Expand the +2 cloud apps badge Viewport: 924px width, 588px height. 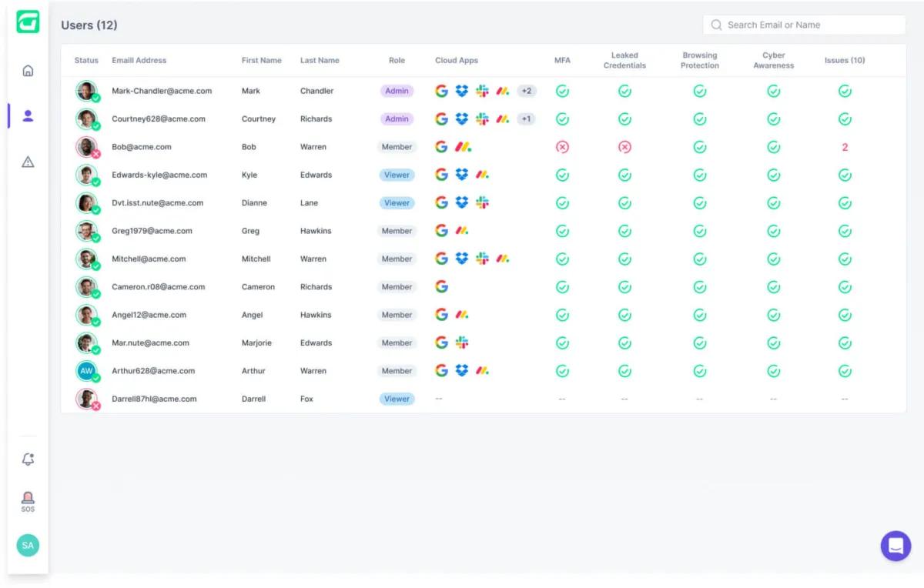pyautogui.click(x=527, y=91)
